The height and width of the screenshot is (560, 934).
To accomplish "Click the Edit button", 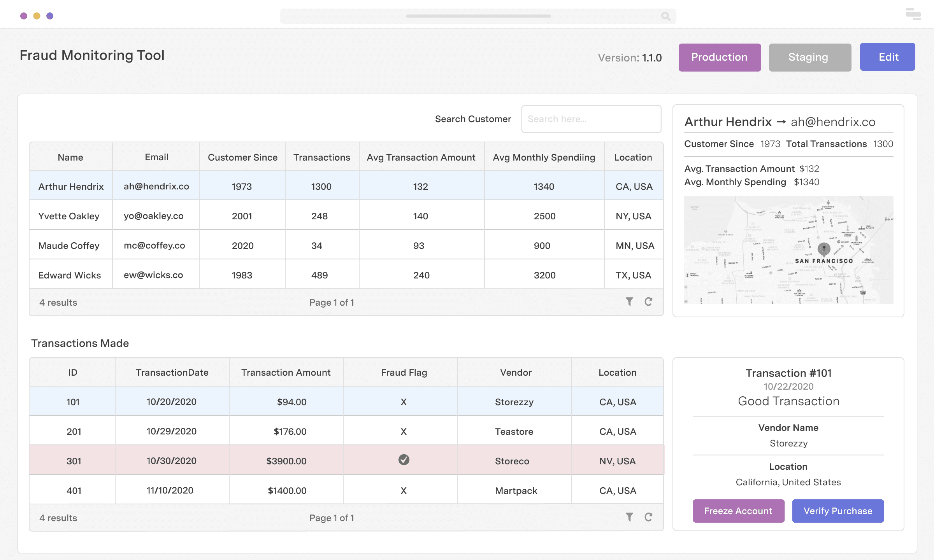I will point(888,57).
